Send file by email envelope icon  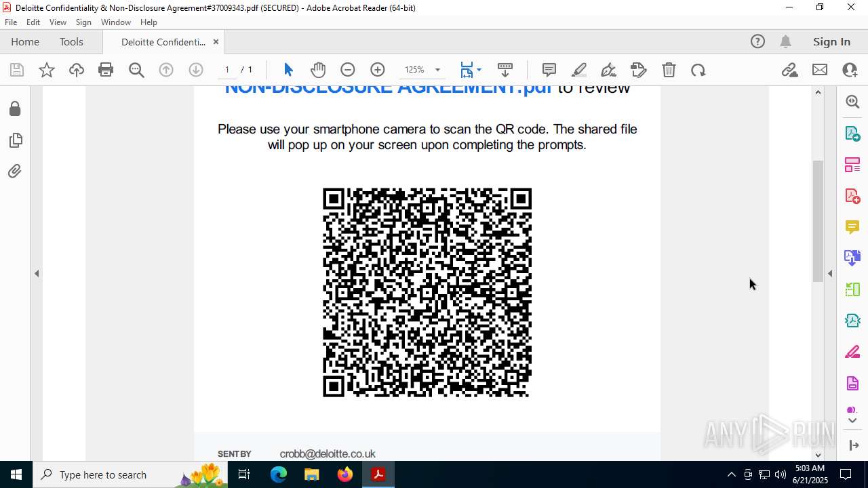click(820, 70)
